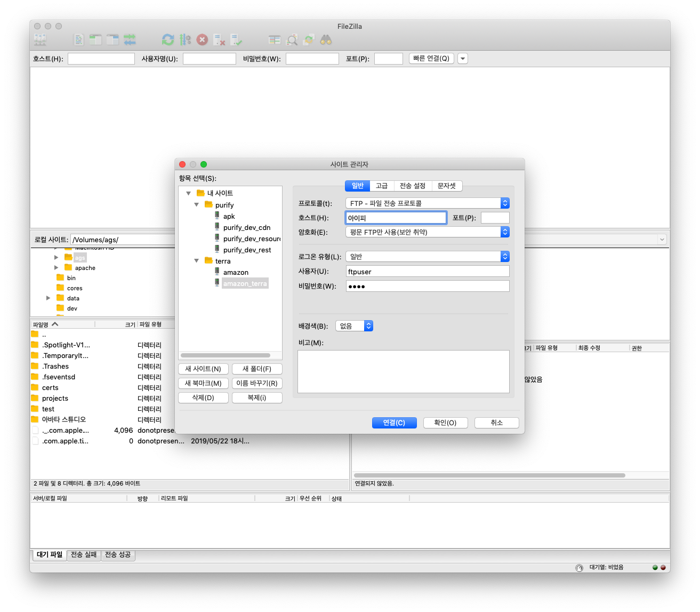The image size is (700, 612).
Task: Click the binoculars file search icon
Action: 326,39
